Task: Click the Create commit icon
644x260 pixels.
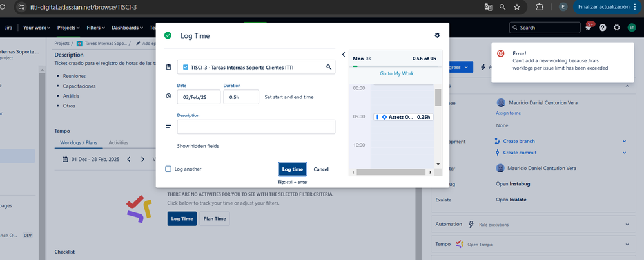Action: 498,153
